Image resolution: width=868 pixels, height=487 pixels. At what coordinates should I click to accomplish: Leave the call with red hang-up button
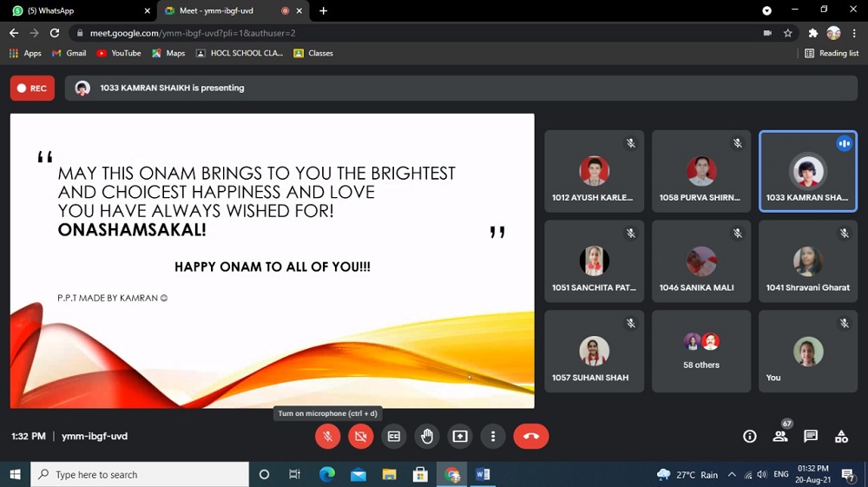530,436
